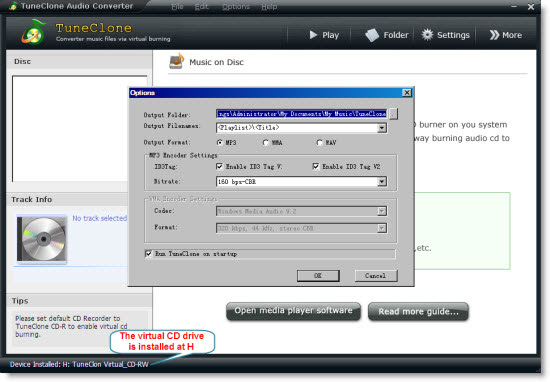Click the small TuneClone title bar icon
Viewport: 550px width, 382px height.
point(13,6)
